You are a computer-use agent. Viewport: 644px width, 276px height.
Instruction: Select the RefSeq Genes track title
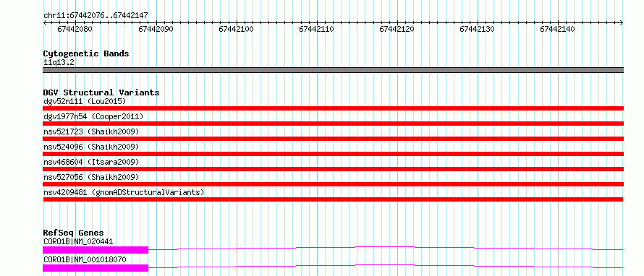(x=74, y=233)
